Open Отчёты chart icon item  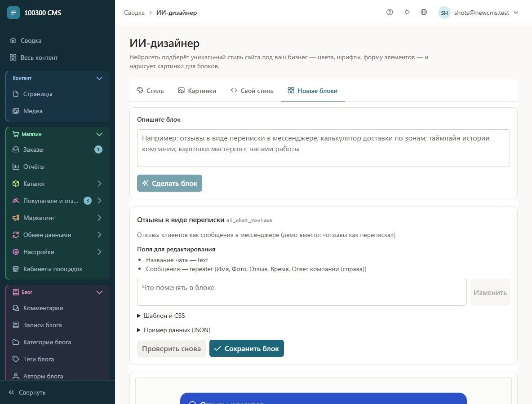[16, 167]
